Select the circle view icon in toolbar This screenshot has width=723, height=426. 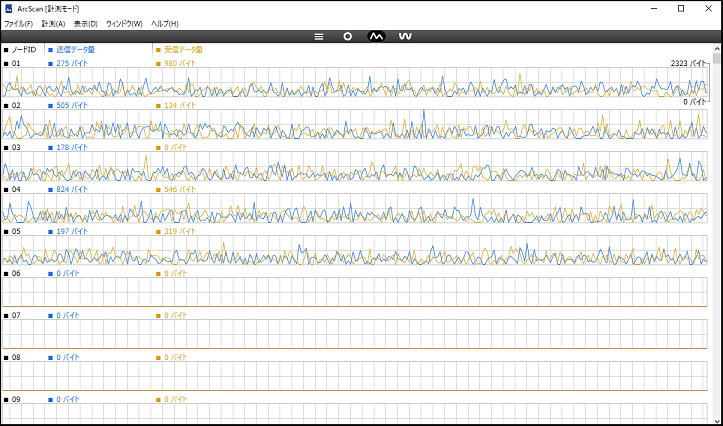[348, 36]
